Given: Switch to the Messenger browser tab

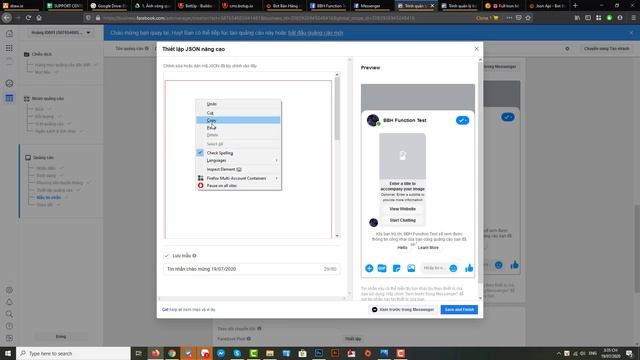Looking at the screenshot, I should pos(370,6).
